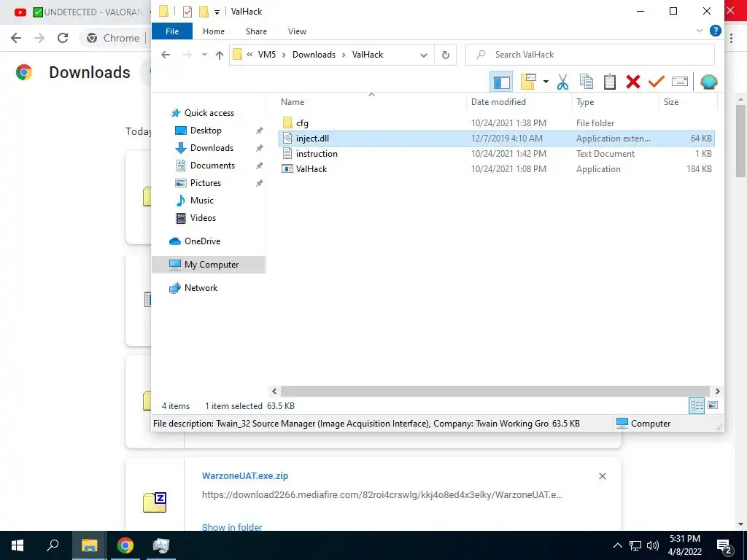Expand the address bar history dropdown
Screen dimensions: 747x560
(x=424, y=55)
